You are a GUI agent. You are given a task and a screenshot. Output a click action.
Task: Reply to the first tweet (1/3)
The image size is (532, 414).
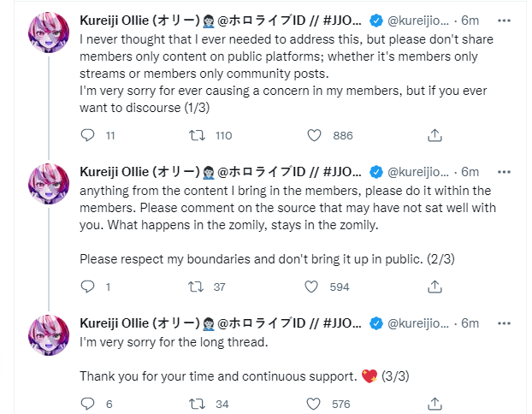87,135
